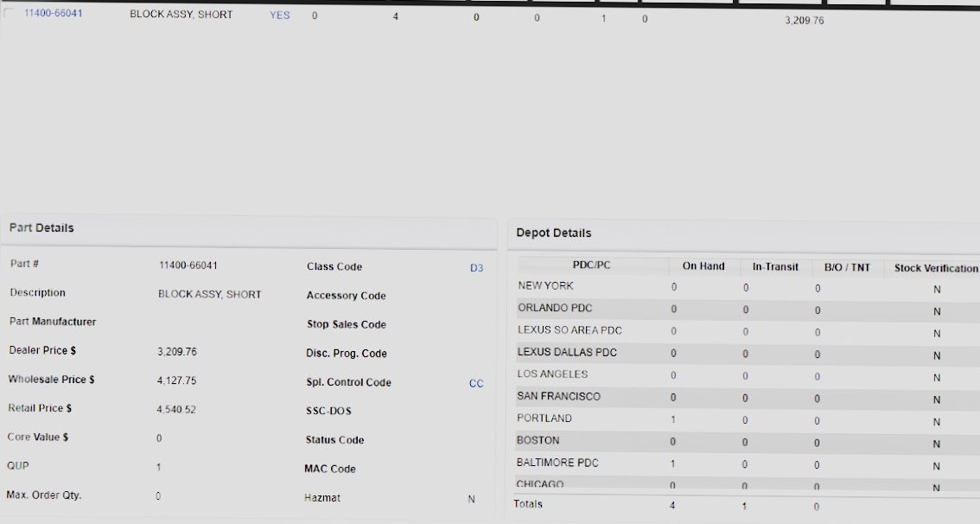This screenshot has width=980, height=524.
Task: Click the Max. Order Qty. label
Action: tap(44, 495)
